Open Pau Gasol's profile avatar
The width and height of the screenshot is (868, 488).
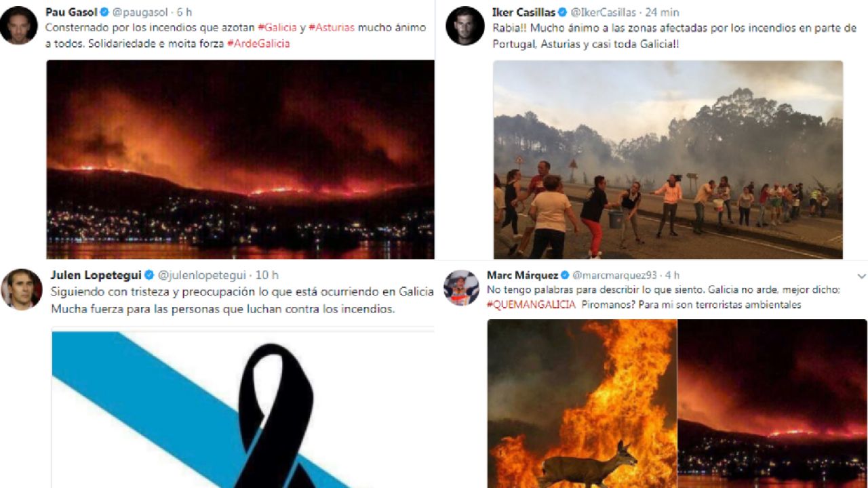click(x=18, y=26)
